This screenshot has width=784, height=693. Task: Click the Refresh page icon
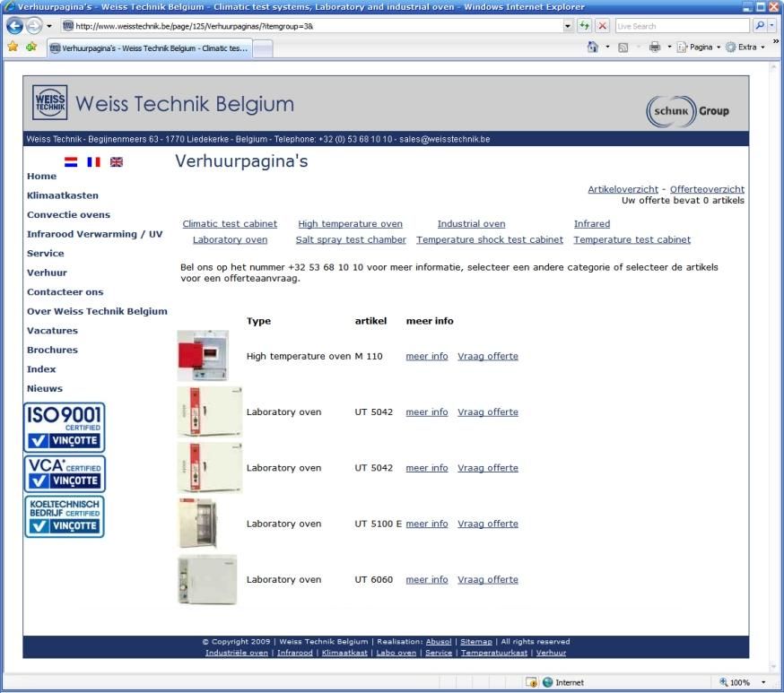[585, 26]
